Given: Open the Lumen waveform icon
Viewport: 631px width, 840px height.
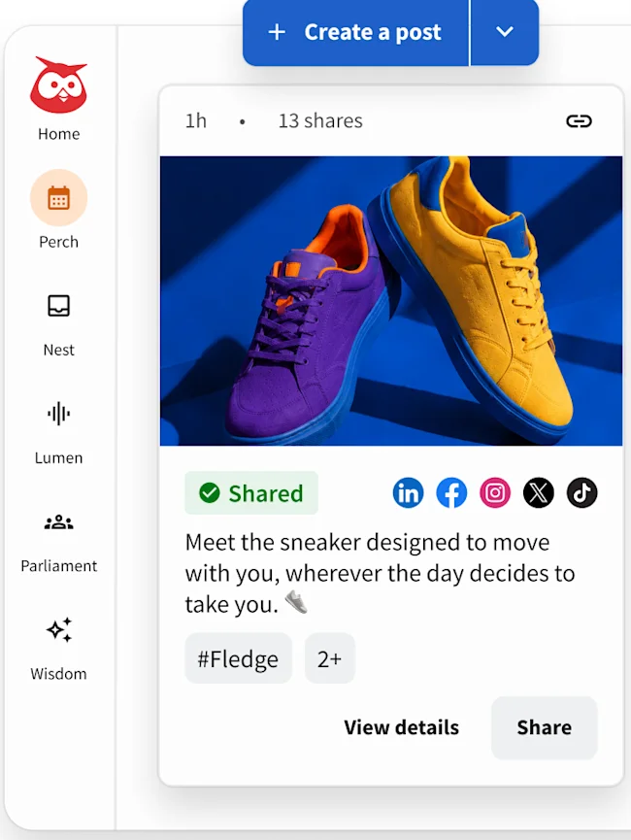Looking at the screenshot, I should click(x=58, y=414).
